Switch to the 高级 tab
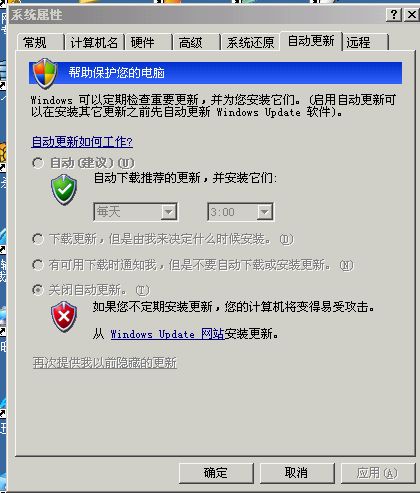The width and height of the screenshot is (420, 493). pos(196,42)
